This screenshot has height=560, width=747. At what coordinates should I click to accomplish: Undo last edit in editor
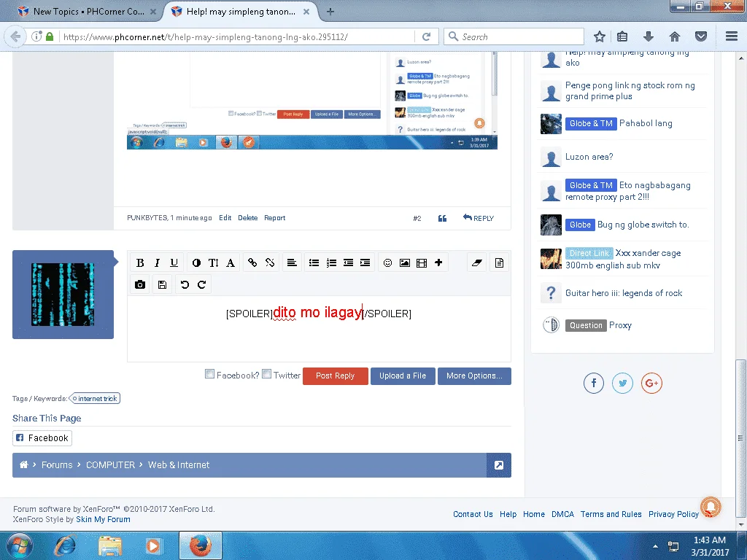coord(185,285)
